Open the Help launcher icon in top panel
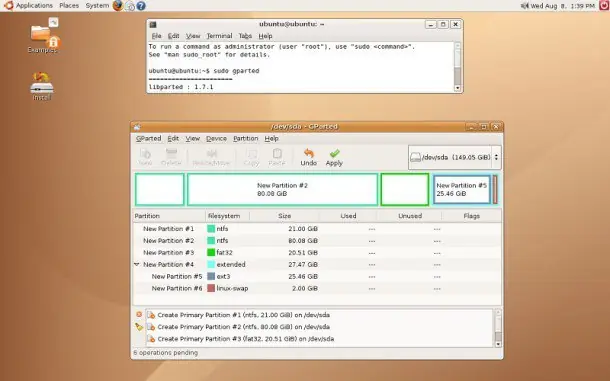 point(141,5)
